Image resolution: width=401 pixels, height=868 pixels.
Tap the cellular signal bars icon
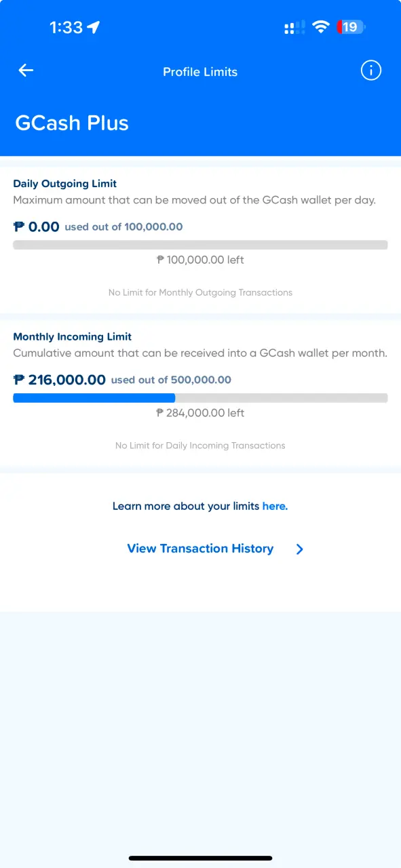click(294, 28)
